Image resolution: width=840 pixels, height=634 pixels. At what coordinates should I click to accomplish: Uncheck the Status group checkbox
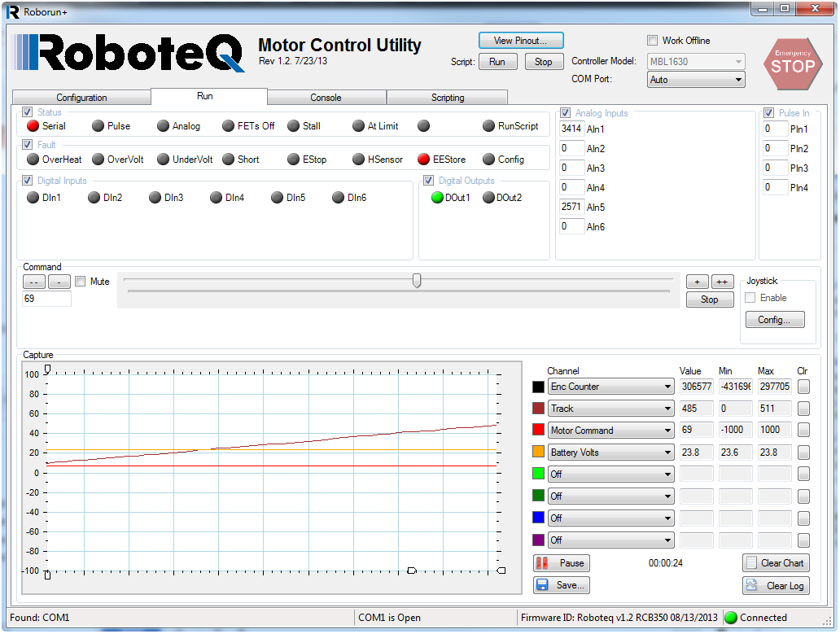click(x=28, y=112)
